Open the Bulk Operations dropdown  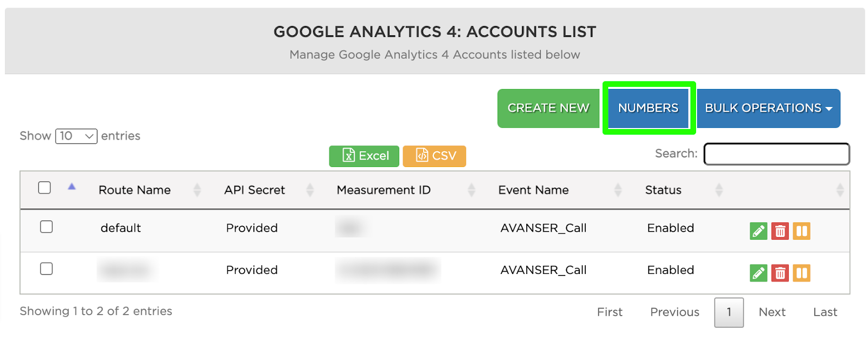[769, 108]
